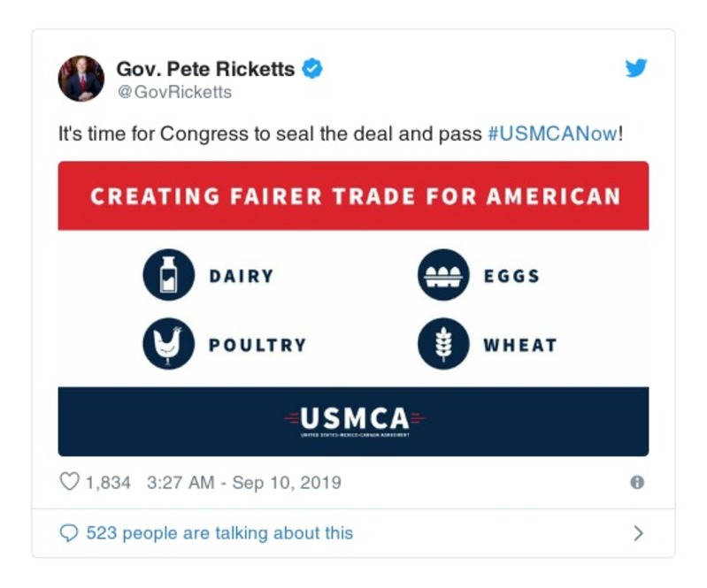Click the poultry chicken icon

(x=167, y=344)
